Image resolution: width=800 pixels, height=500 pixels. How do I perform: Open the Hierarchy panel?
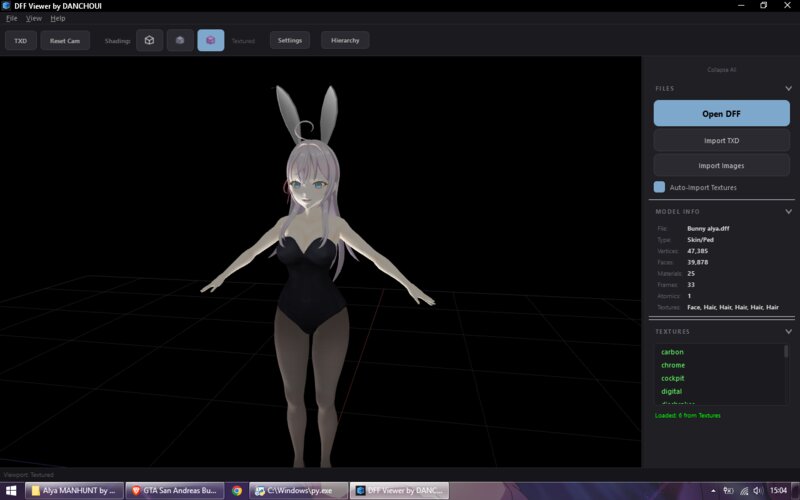(345, 40)
